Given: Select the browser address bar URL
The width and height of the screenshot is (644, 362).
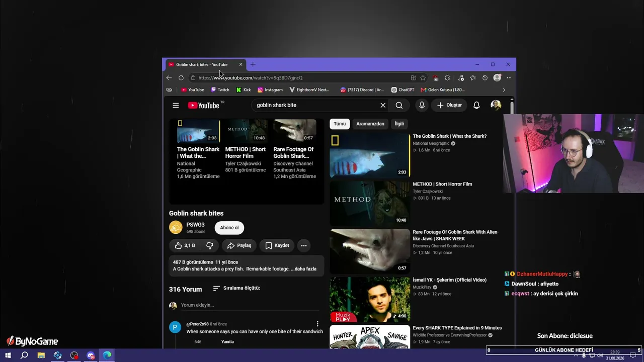Looking at the screenshot, I should (251, 78).
